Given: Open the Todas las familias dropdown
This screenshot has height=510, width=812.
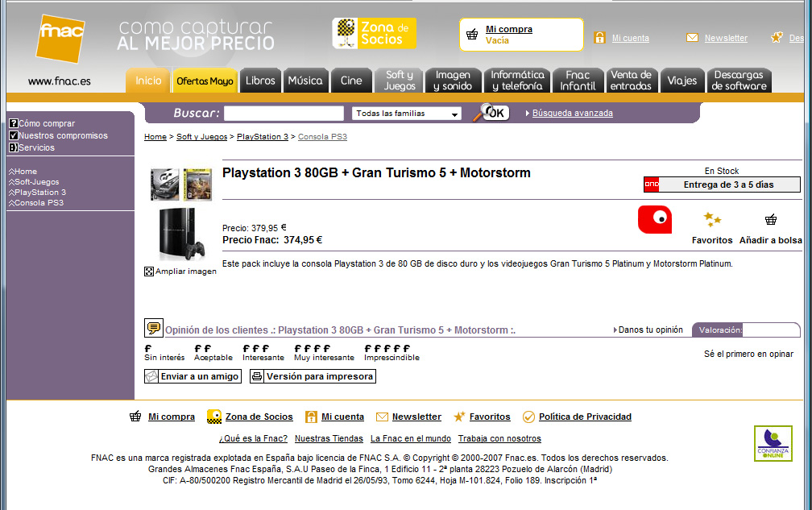Looking at the screenshot, I should (407, 114).
